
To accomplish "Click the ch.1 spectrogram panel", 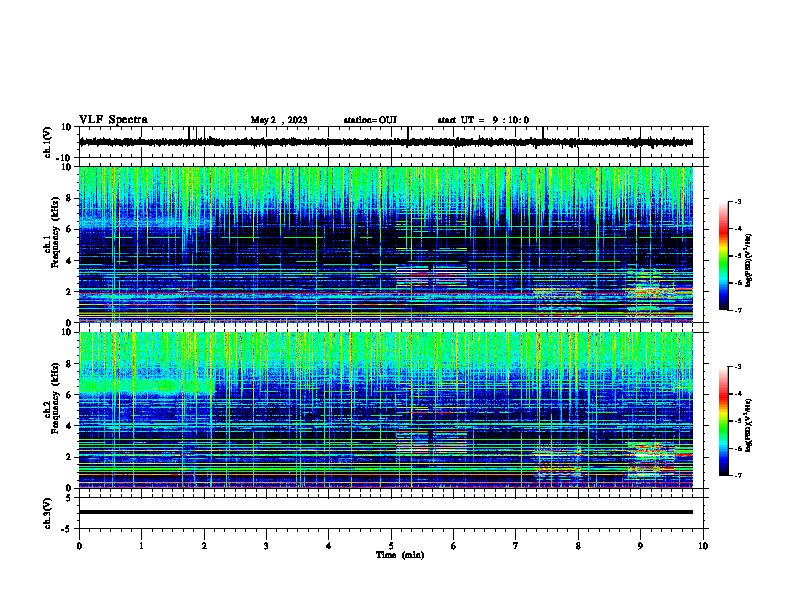I will coord(385,244).
